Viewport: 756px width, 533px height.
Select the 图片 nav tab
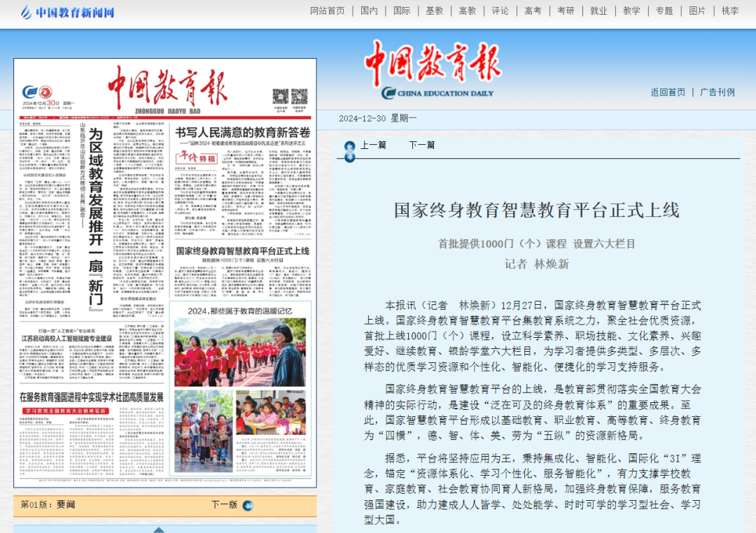click(697, 10)
